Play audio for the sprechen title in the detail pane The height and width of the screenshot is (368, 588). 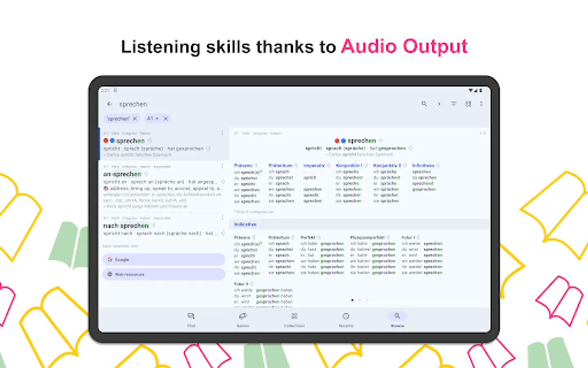[x=381, y=141]
